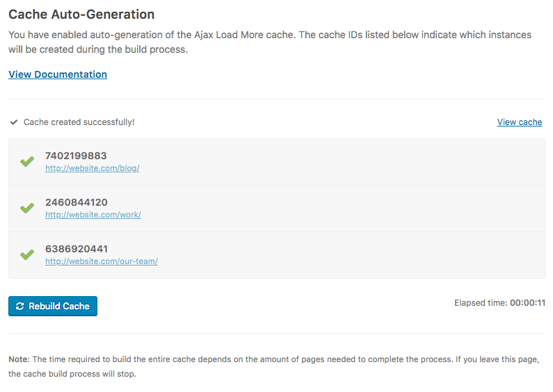
Task: Open the http://website.com/work/ link
Action: coord(93,215)
